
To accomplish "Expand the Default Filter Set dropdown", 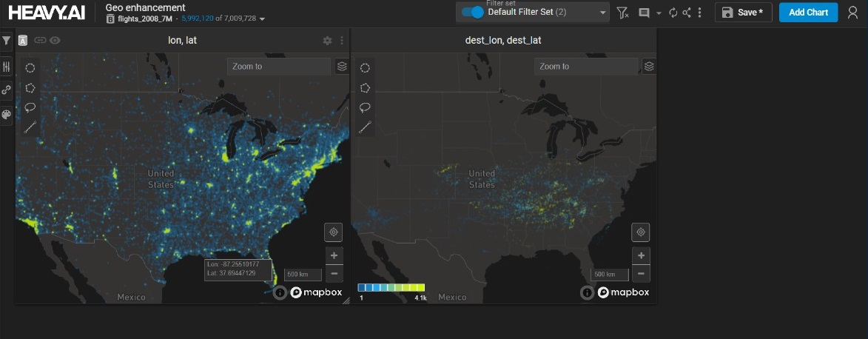I will [602, 13].
